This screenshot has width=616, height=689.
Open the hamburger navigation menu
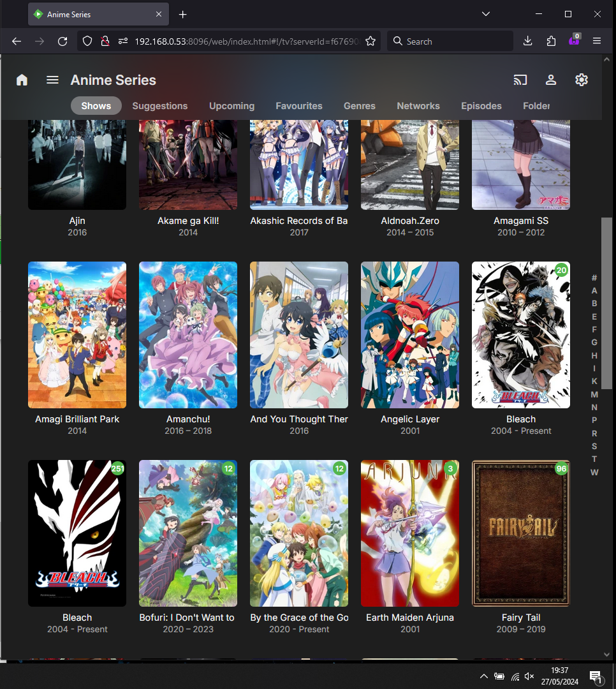coord(53,80)
